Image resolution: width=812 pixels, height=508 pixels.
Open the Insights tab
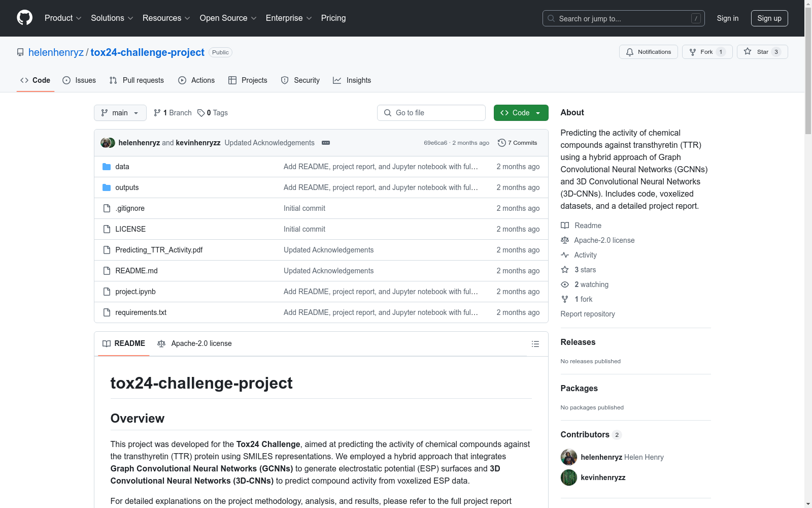[352, 80]
